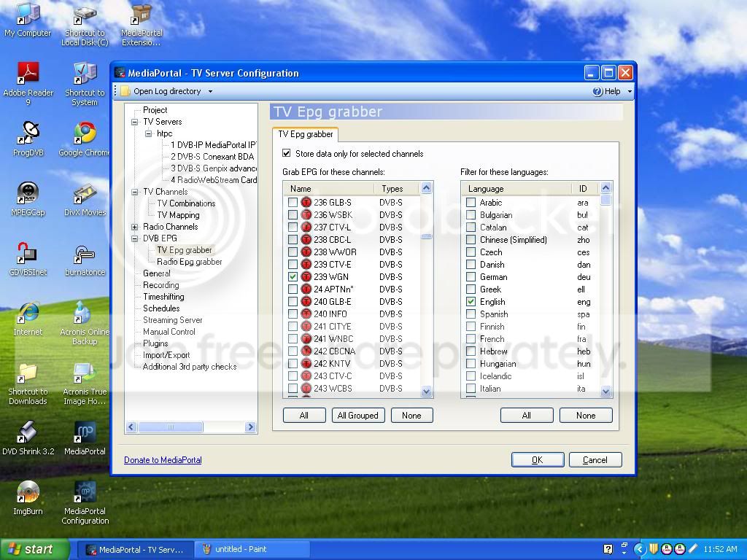Uncheck Store data only for selected channels

[286, 153]
